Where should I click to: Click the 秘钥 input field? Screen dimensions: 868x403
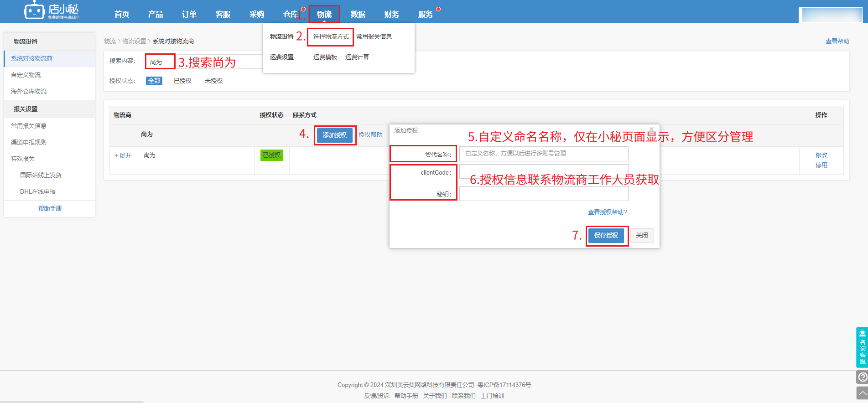pos(544,193)
